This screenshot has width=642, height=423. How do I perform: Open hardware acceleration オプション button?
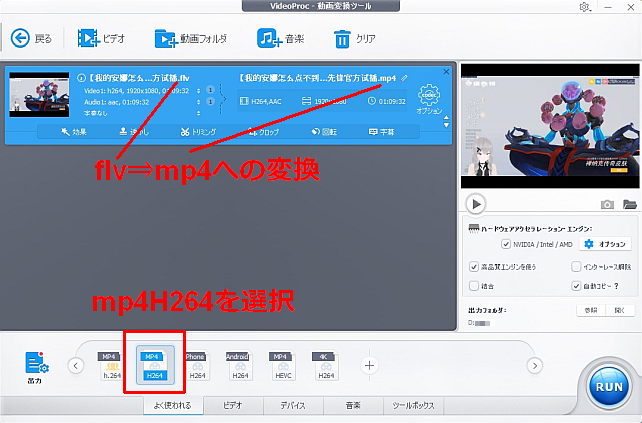click(605, 244)
